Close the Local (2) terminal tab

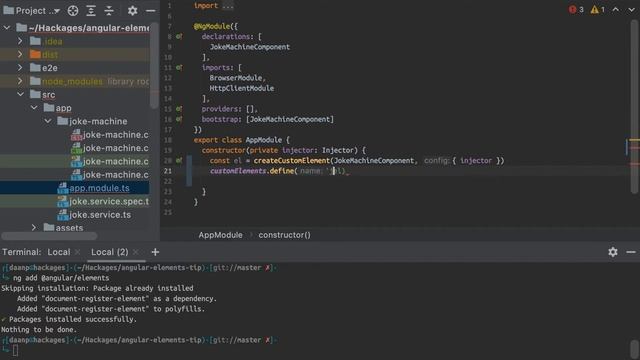[136, 252]
